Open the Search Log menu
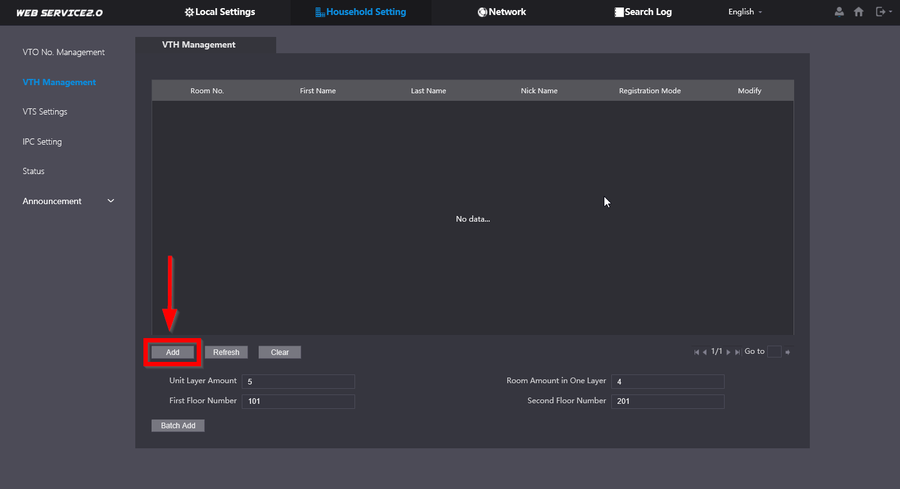Viewport: 900px width, 489px height. pyautogui.click(x=642, y=12)
